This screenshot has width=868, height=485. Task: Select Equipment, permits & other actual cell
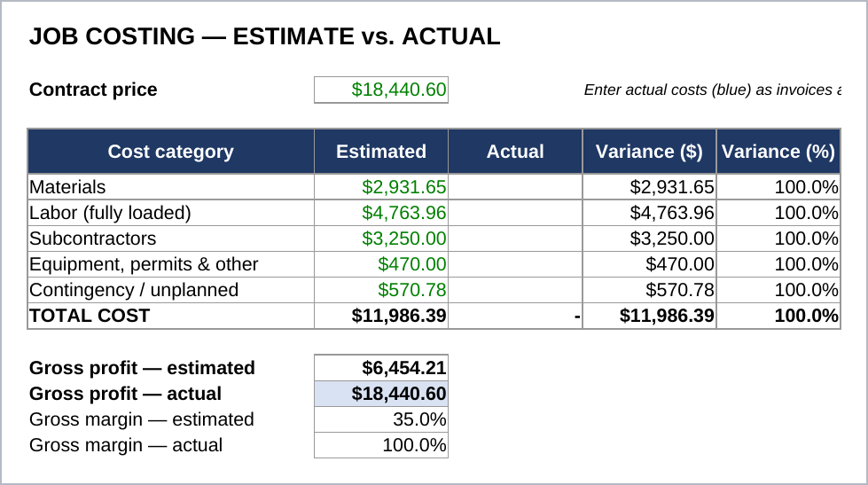(x=515, y=264)
